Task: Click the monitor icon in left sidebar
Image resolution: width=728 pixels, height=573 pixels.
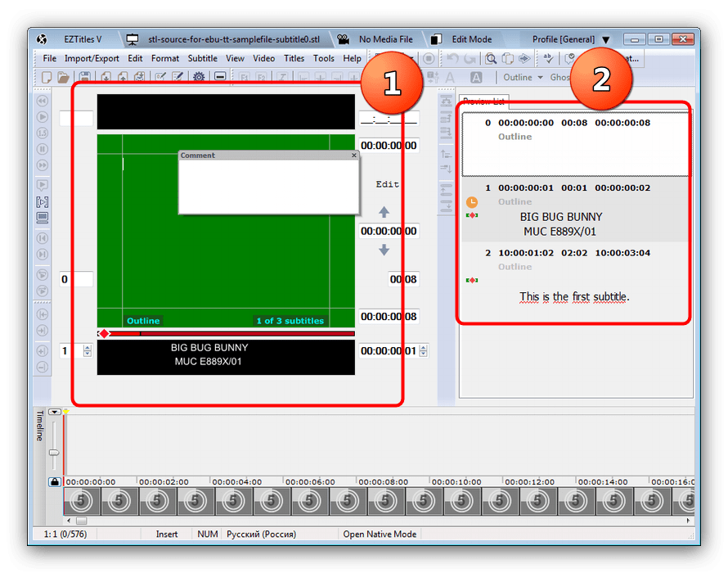Action: click(x=42, y=218)
